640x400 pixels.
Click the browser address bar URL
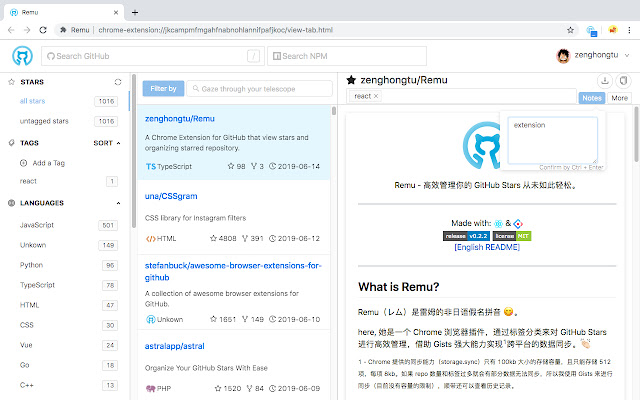(216, 30)
